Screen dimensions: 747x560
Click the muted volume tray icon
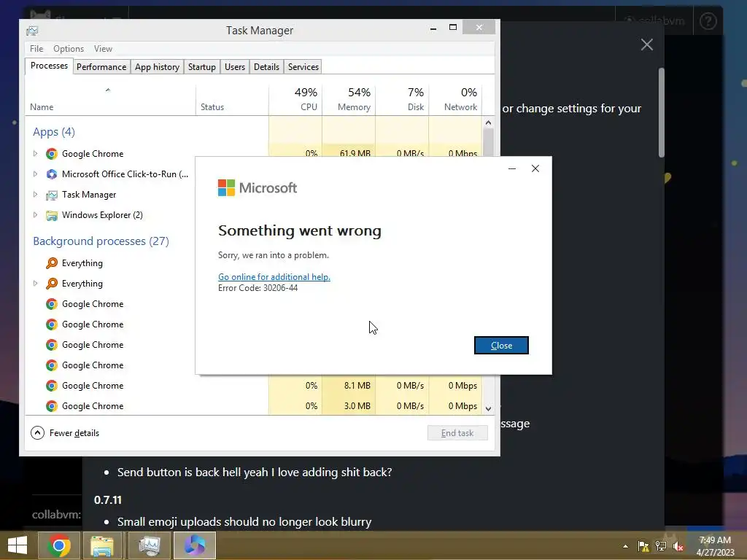pos(678,546)
